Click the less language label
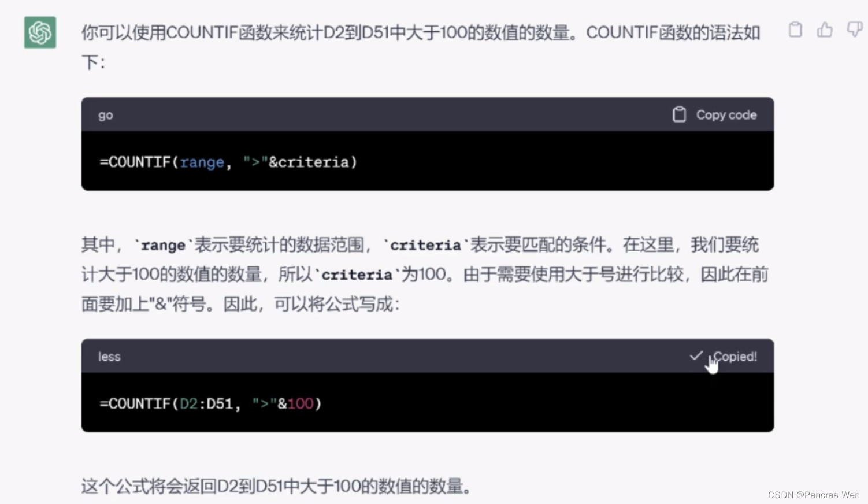 109,357
